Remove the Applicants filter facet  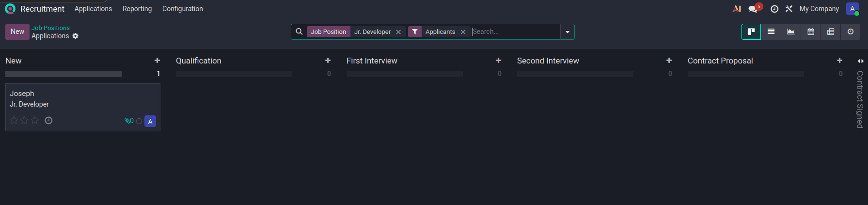tap(463, 32)
